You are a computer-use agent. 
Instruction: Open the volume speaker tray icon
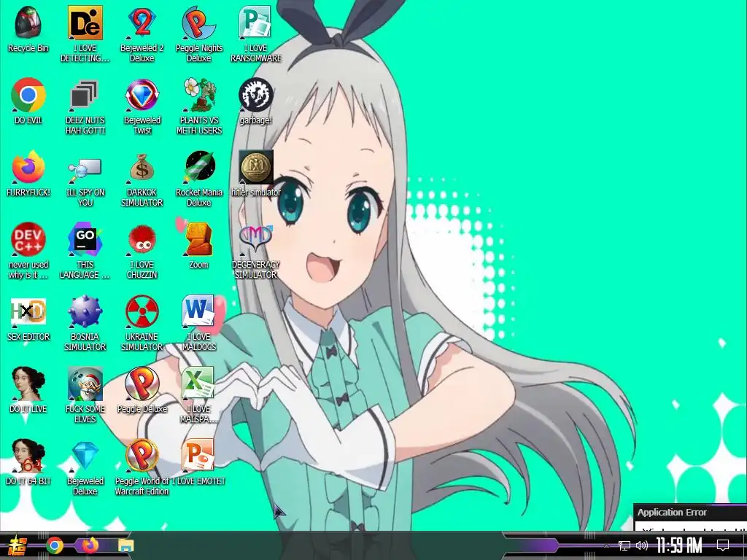point(641,545)
